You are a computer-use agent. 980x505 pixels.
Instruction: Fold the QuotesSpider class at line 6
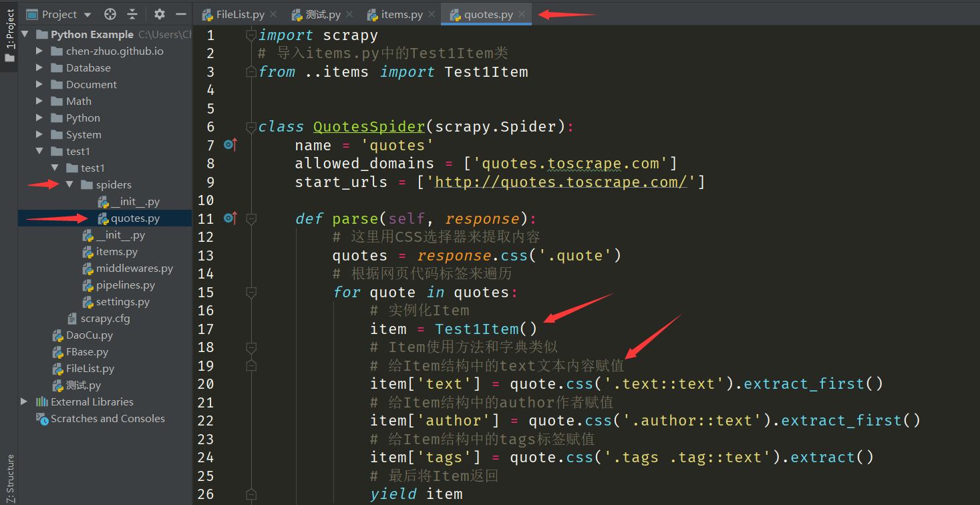(x=251, y=126)
